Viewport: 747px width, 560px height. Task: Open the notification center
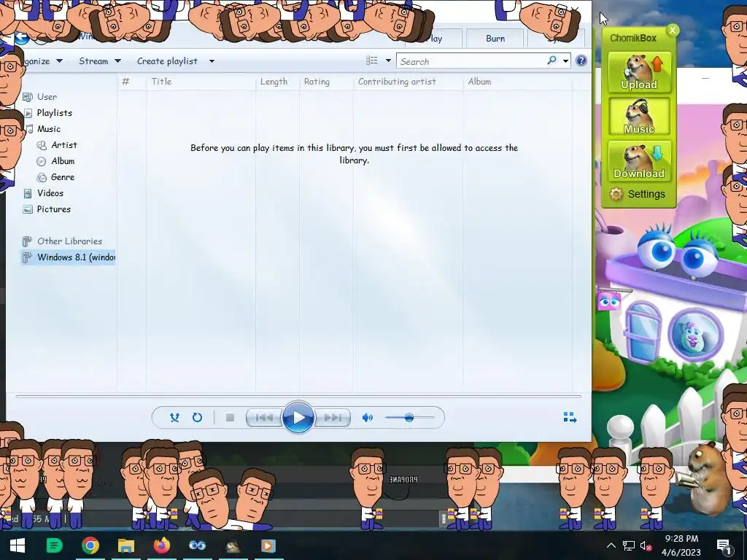pyautogui.click(x=723, y=545)
